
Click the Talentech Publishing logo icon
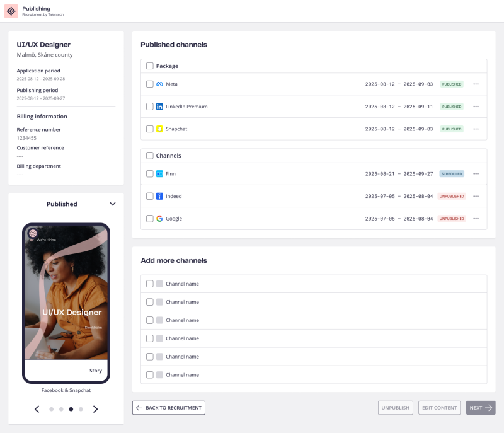[11, 11]
